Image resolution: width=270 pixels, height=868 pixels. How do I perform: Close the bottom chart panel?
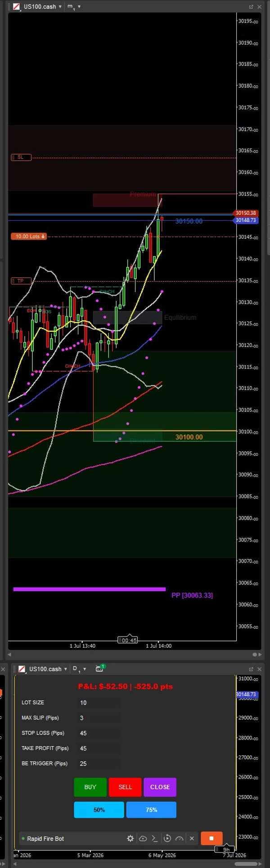[x=259, y=669]
